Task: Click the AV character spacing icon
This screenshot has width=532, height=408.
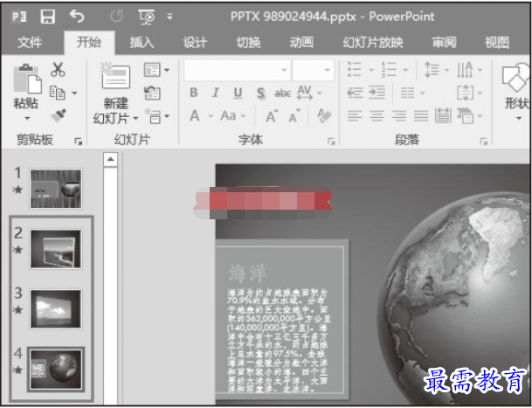Action: click(x=305, y=93)
